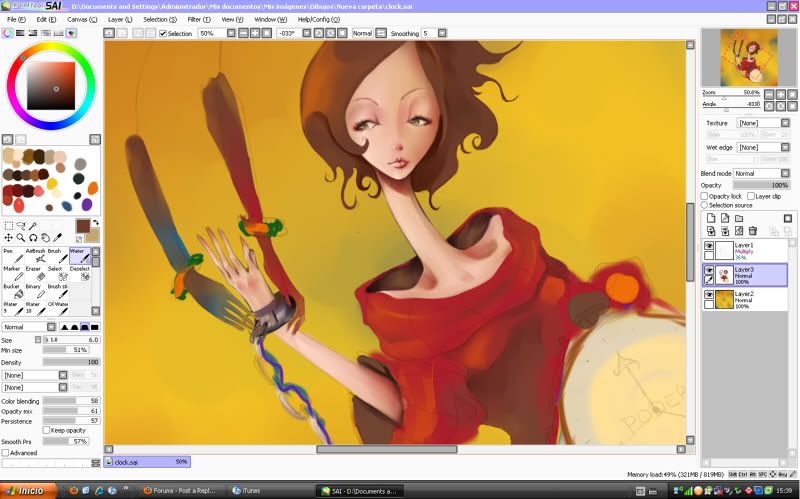Click the navigator preview thumbnail
This screenshot has height=499, width=800.
[748, 57]
